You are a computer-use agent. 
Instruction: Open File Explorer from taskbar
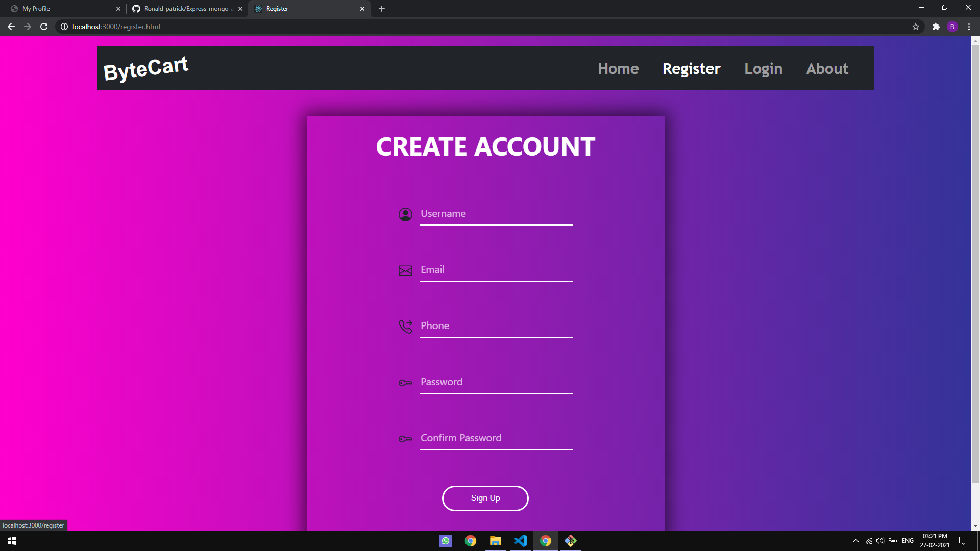[495, 541]
